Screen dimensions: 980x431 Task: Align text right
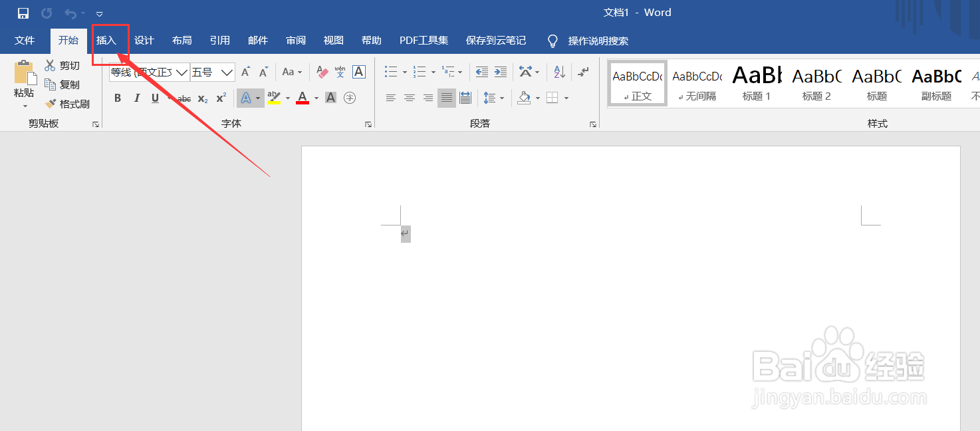pyautogui.click(x=428, y=98)
